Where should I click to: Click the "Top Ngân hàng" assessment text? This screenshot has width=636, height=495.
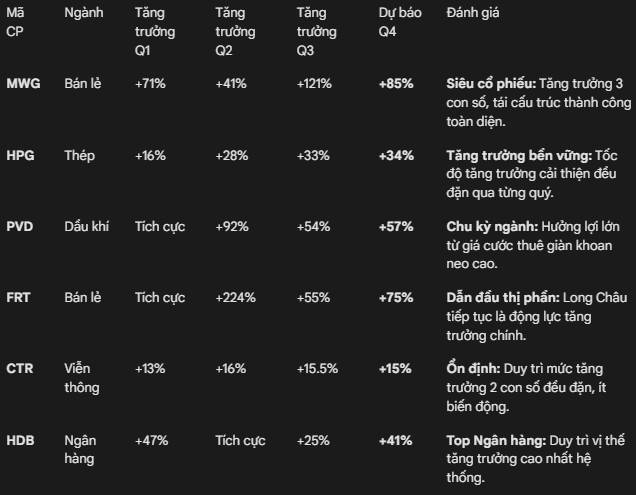493,440
